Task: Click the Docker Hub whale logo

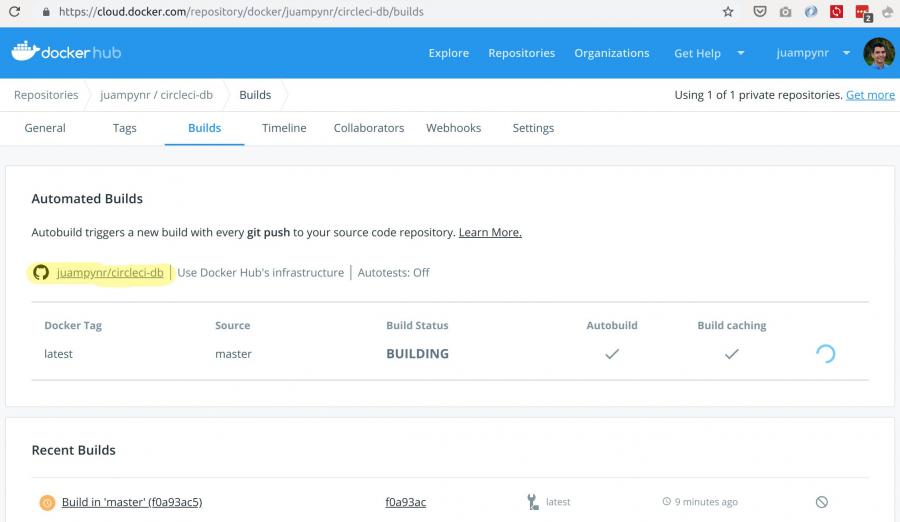Action: coord(25,51)
